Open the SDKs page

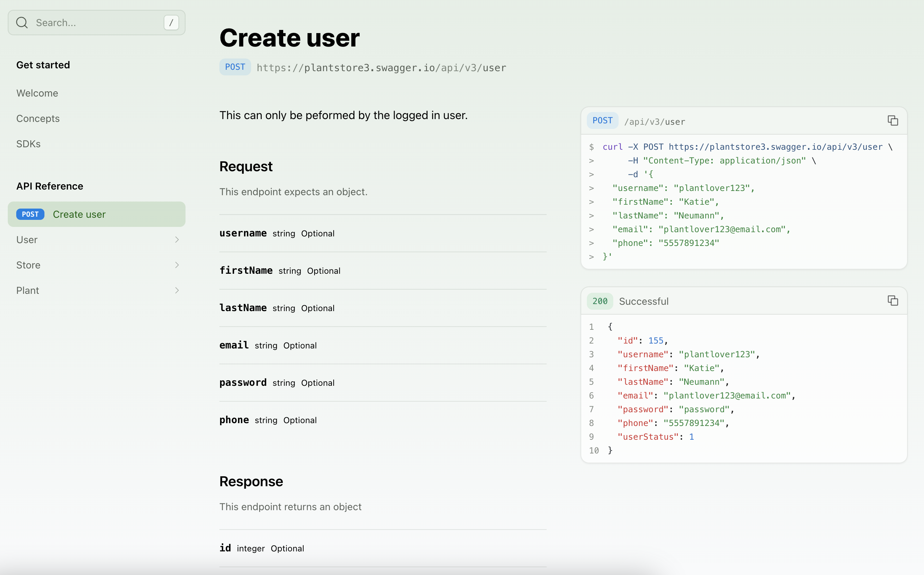pos(29,144)
